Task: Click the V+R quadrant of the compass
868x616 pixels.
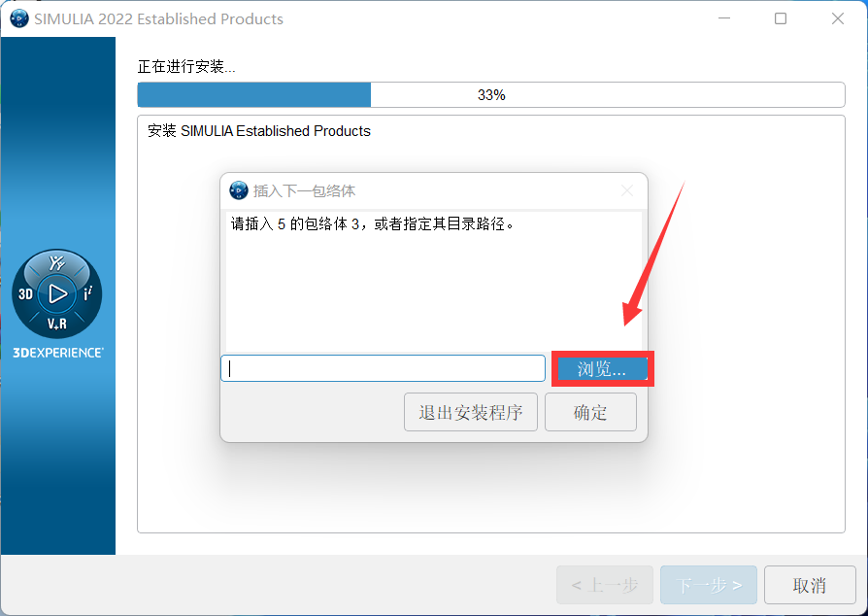Action: click(x=57, y=324)
